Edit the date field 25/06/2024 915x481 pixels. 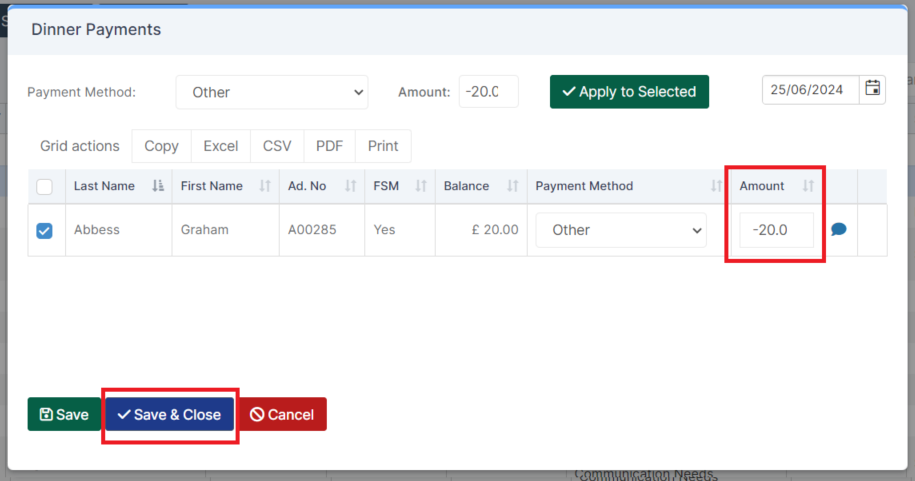tap(811, 89)
